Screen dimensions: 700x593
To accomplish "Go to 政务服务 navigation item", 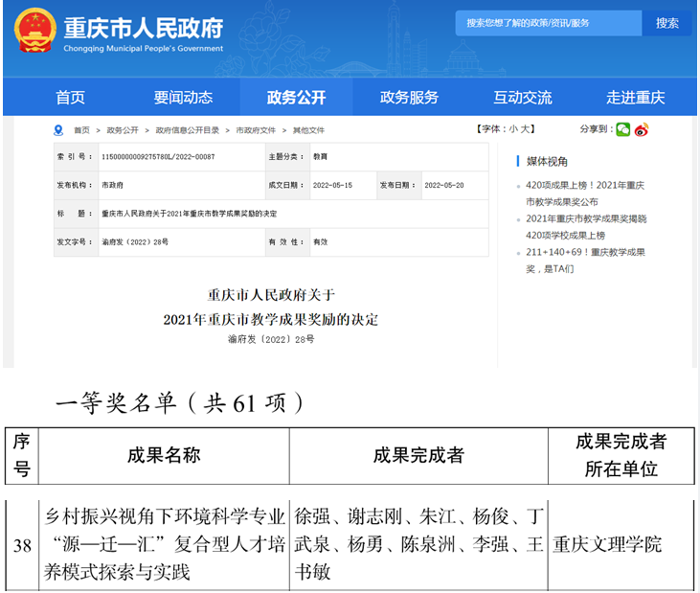I will tap(409, 97).
